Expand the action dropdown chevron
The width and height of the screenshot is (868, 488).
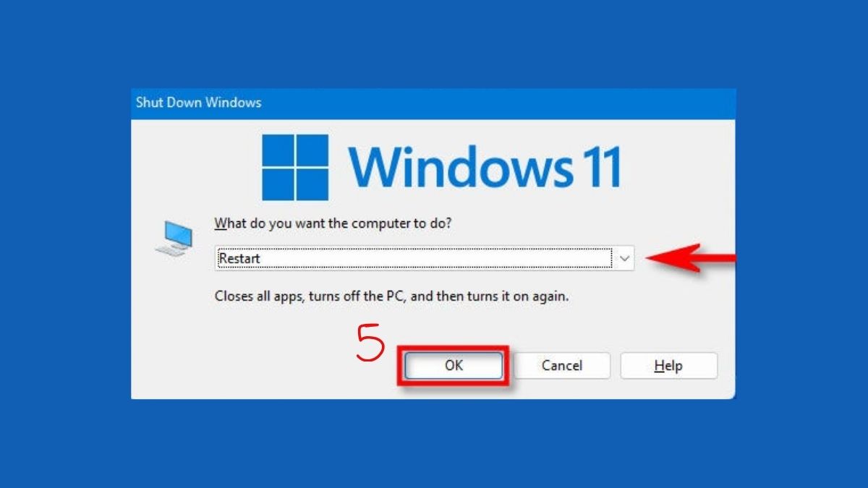625,258
